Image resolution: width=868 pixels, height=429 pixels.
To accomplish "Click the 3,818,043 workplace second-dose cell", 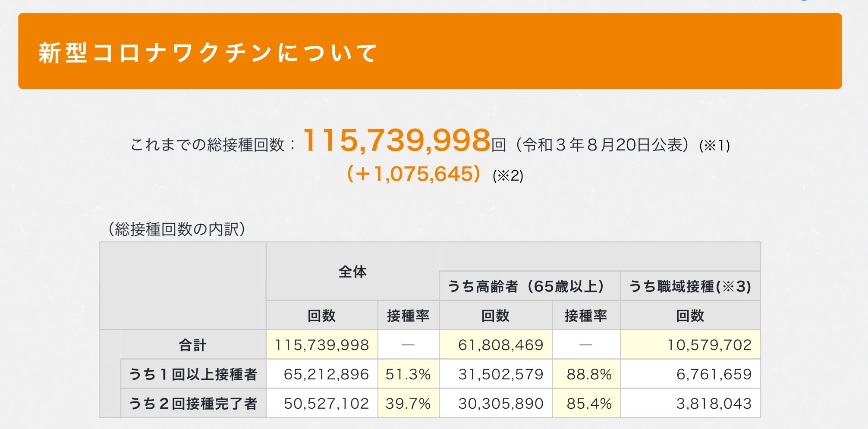I will coord(714,404).
